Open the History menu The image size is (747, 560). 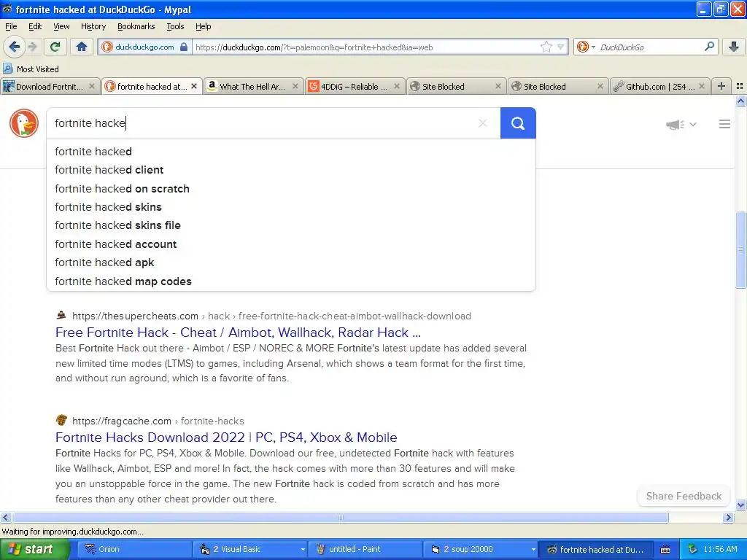click(93, 26)
